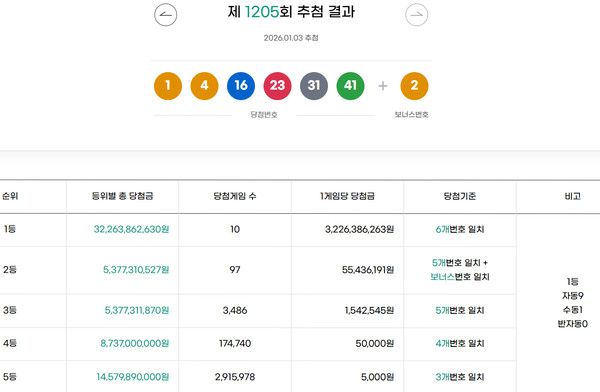Click the 당첨기준 column header
Viewport: 600px width, 392px height.
(460, 196)
